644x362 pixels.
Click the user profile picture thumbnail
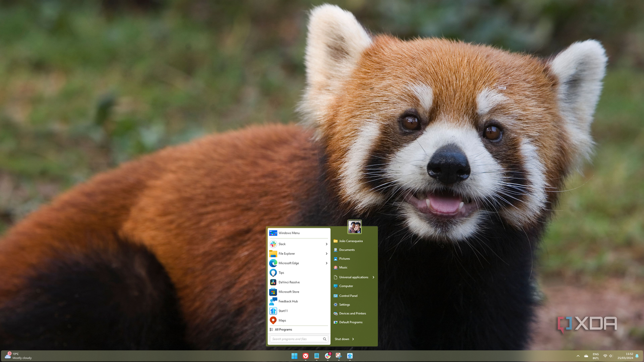[355, 227]
